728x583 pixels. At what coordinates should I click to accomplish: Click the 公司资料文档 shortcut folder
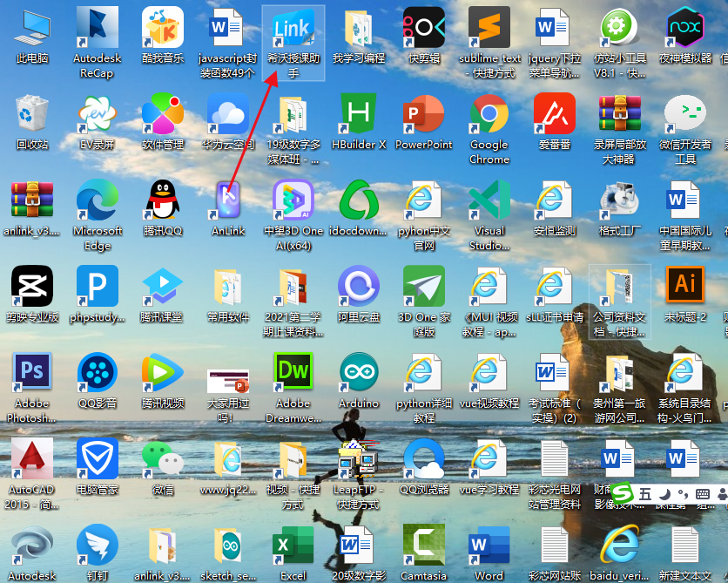pyautogui.click(x=619, y=286)
